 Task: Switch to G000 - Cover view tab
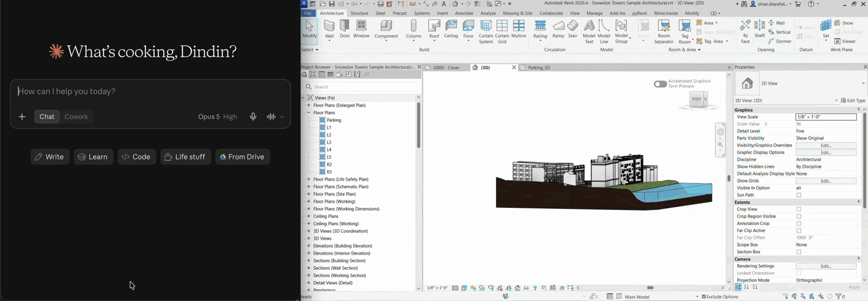[x=446, y=68]
